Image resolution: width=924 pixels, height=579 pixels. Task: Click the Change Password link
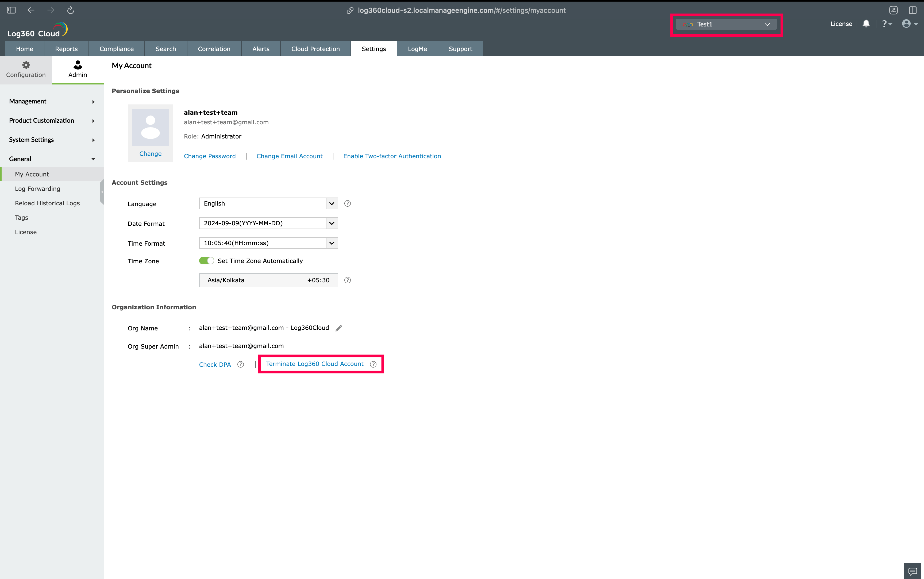coord(209,156)
